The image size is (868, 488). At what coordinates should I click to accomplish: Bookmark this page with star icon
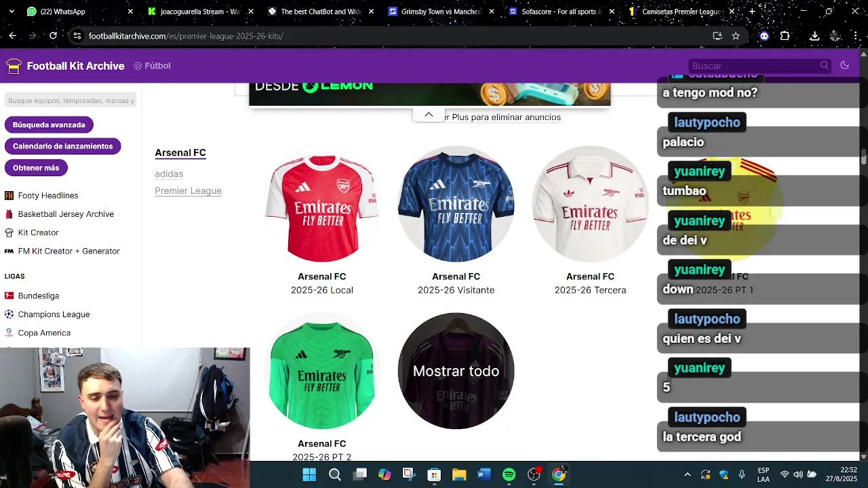coord(736,36)
